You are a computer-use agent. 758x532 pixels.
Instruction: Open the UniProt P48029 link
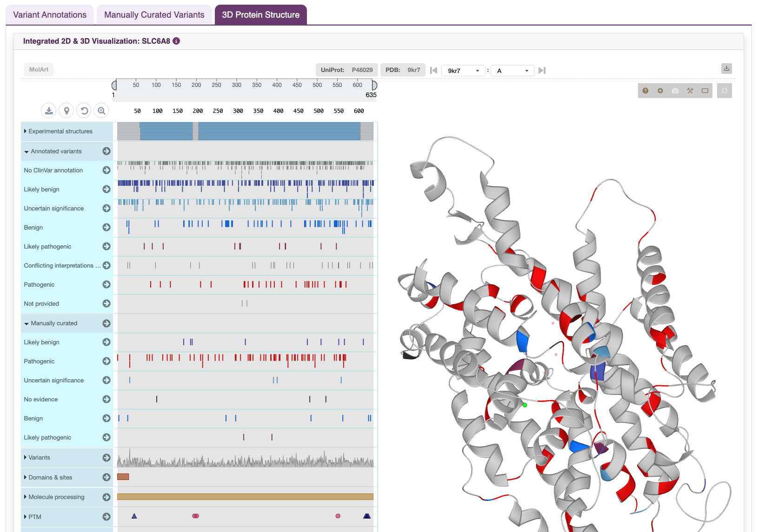pyautogui.click(x=362, y=70)
